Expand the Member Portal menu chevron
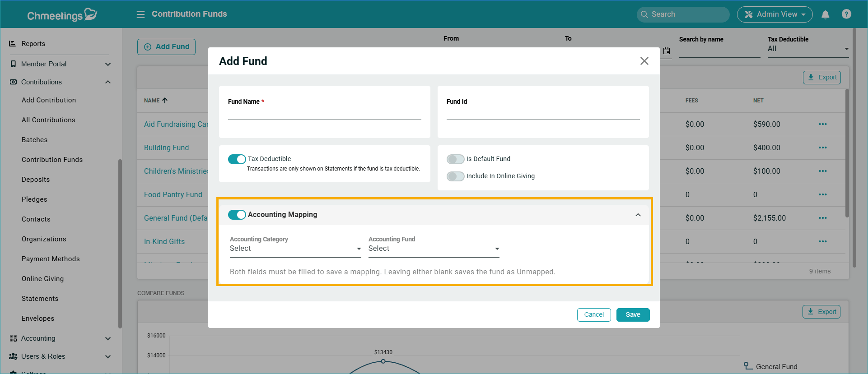Image resolution: width=868 pixels, height=374 pixels. point(108,64)
